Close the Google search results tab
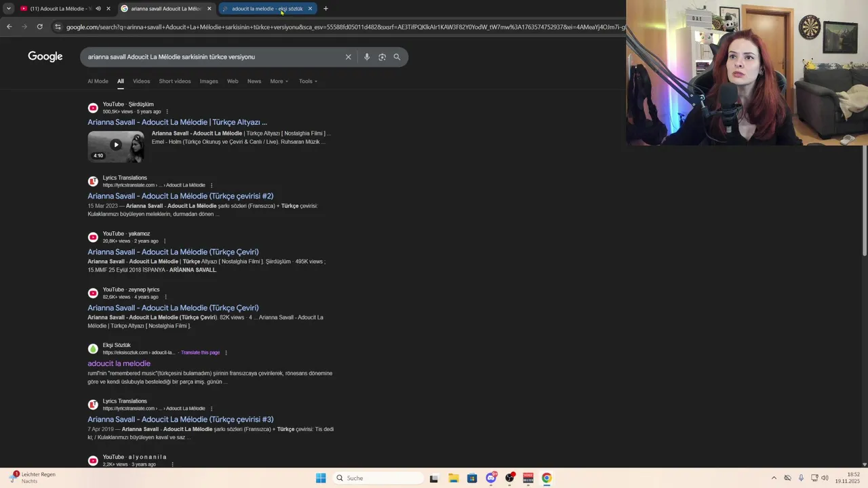 [209, 9]
